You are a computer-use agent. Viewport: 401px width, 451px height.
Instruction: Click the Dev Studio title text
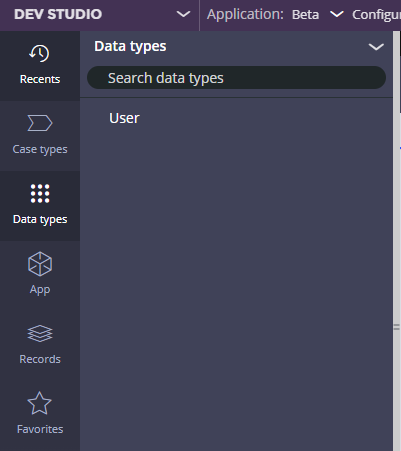pyautogui.click(x=58, y=14)
